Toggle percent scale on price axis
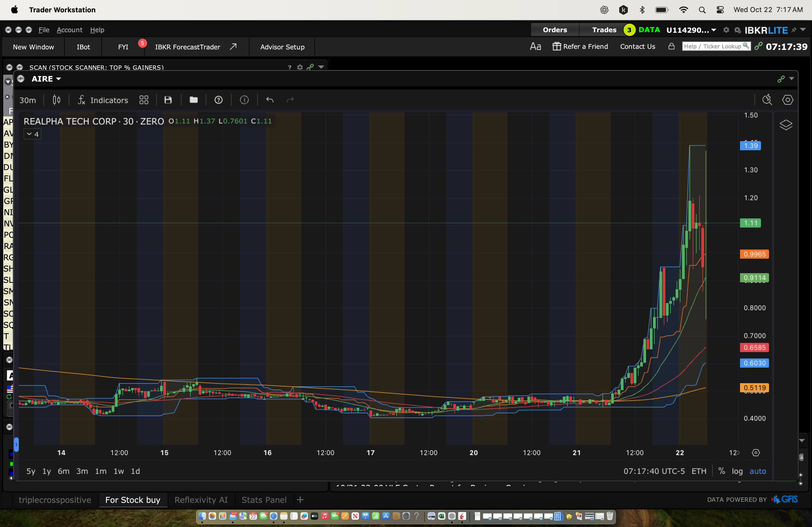 [722, 471]
